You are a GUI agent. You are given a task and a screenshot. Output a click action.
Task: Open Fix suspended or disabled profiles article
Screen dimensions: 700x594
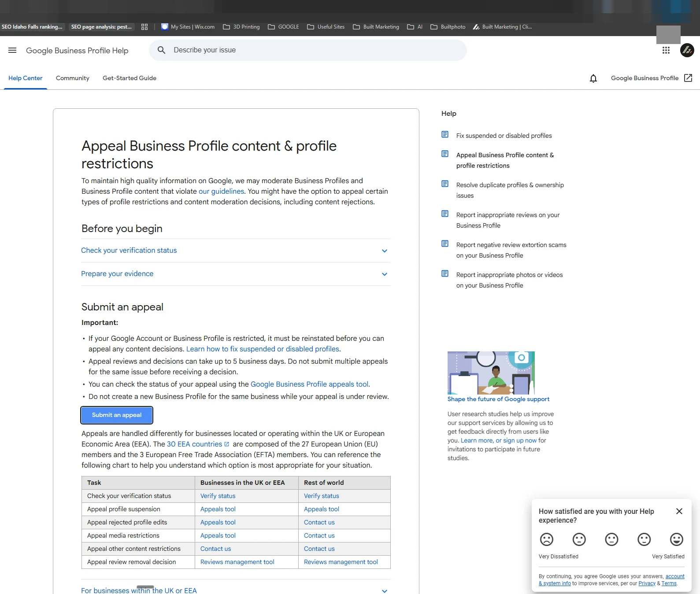[504, 136]
